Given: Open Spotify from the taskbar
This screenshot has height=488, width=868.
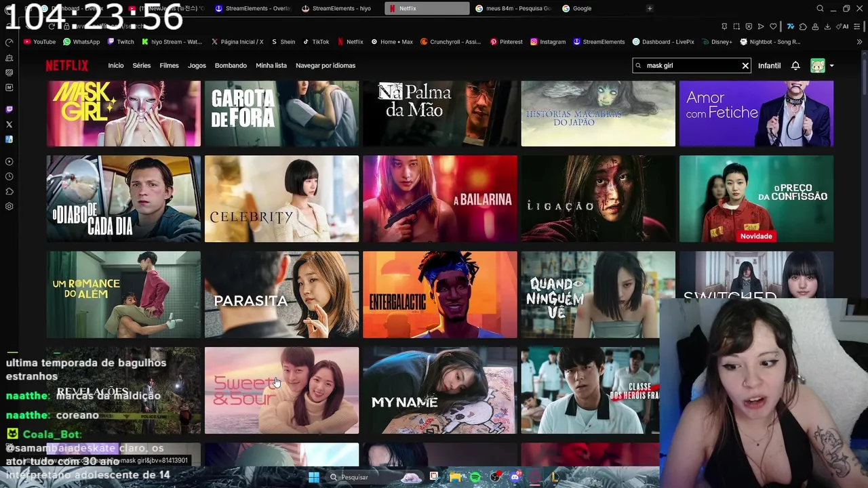Looking at the screenshot, I should [x=475, y=477].
